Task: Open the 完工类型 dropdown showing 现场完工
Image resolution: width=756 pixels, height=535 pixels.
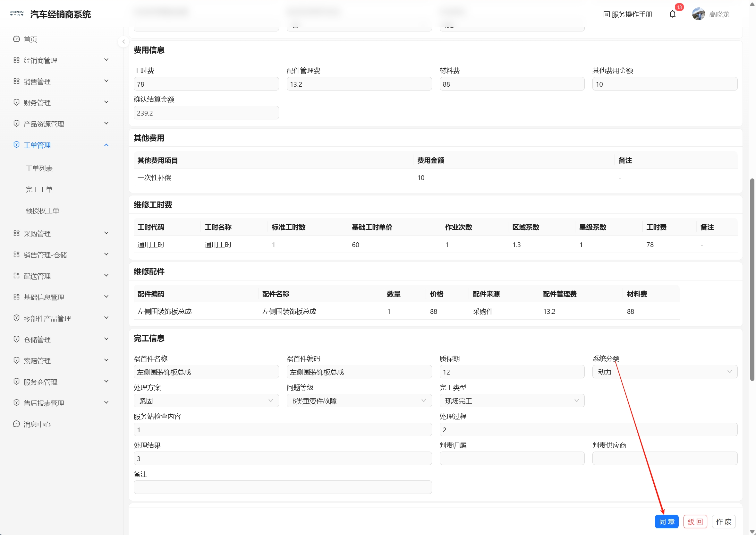Action: point(512,401)
